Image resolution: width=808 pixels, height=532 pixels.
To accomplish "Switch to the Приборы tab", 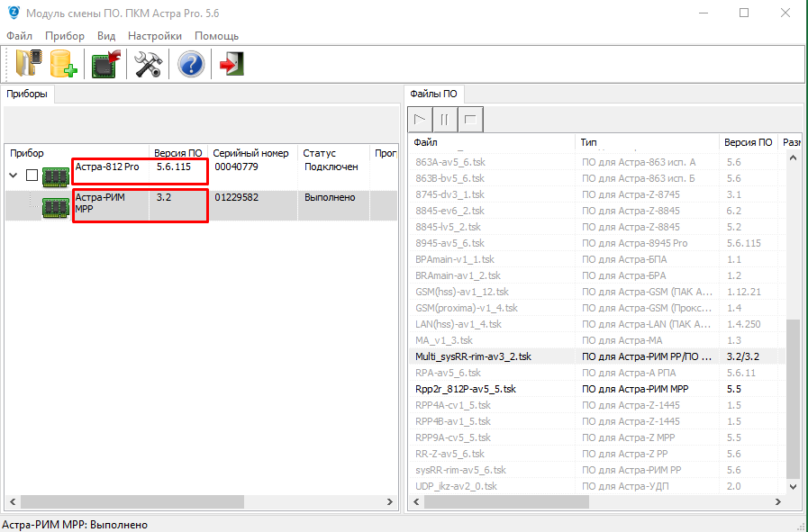I will pos(27,94).
